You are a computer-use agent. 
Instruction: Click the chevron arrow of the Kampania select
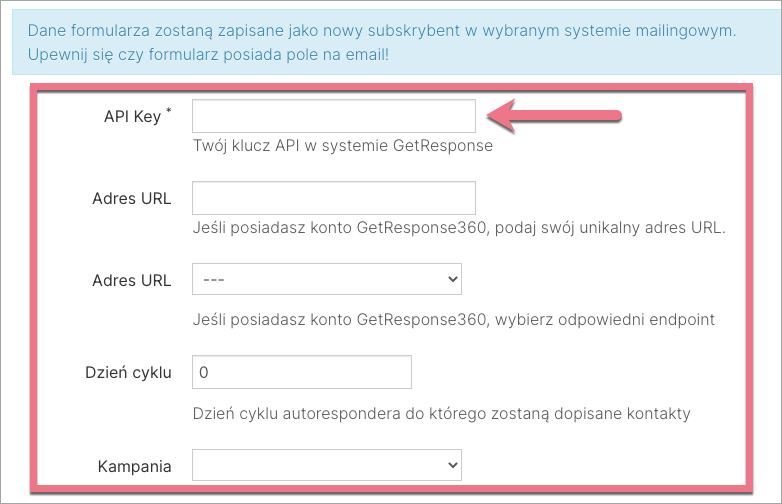click(453, 466)
